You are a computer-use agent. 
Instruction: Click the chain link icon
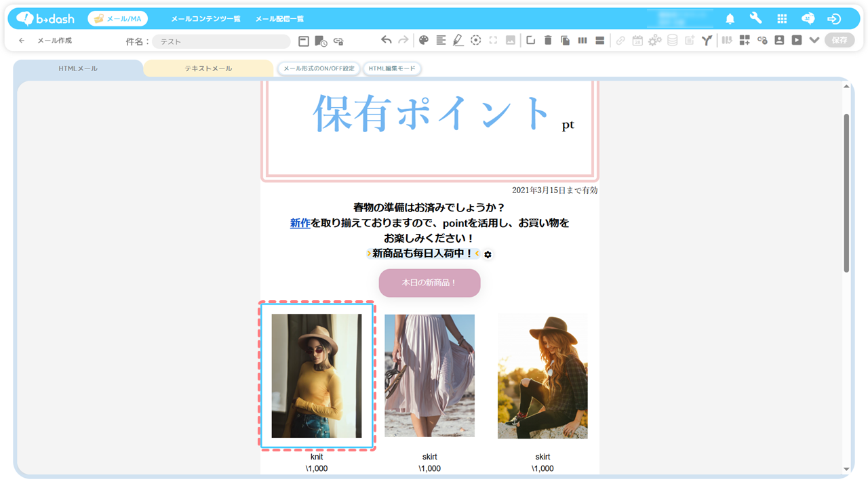tap(620, 41)
